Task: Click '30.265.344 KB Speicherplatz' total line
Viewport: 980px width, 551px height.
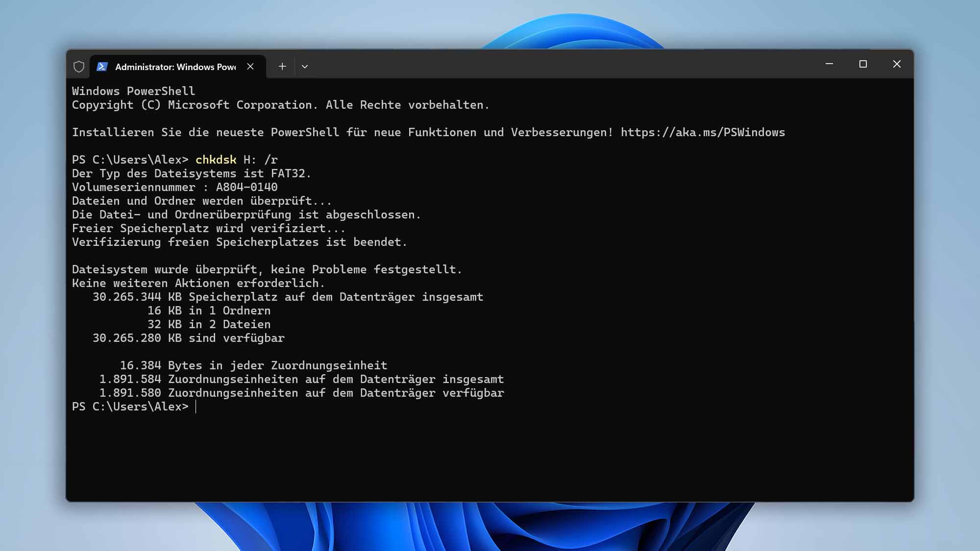Action: tap(288, 297)
